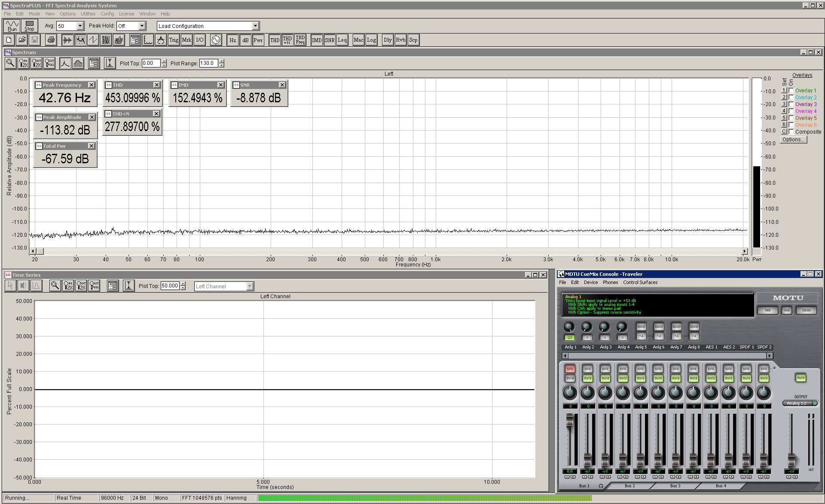Screen dimensions: 825x504
Task: Expand the Load Configuration combo box
Action: pos(255,26)
